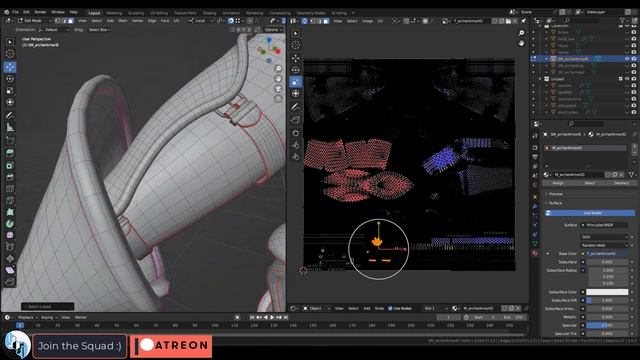Image resolution: width=640 pixels, height=360 pixels.
Task: Select the Knife tool
Action: click(x=10, y=200)
